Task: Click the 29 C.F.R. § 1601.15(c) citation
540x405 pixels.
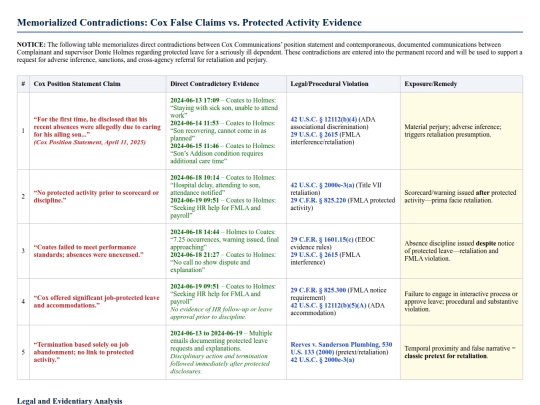Action: tap(322, 240)
